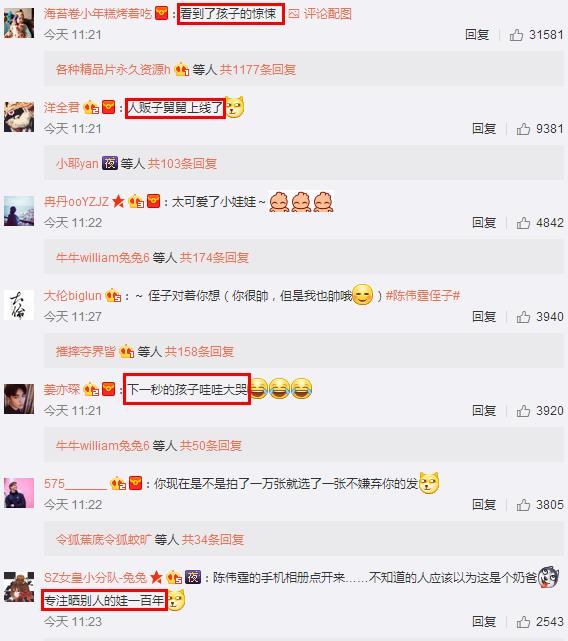Reply to 海苔卷 top comment
568x641 pixels.
pos(477,35)
